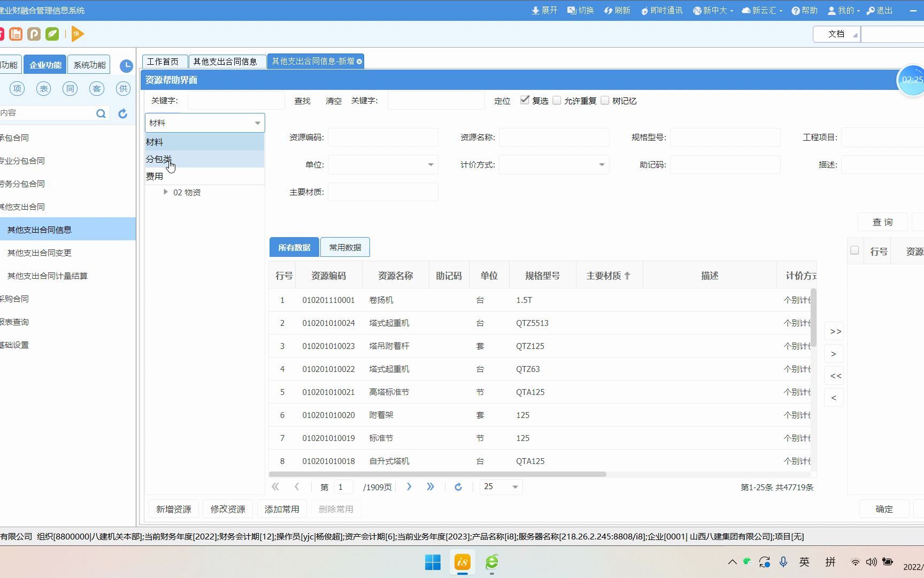This screenshot has height=578, width=924.
Task: Open the 新中大 dropdown menu
Action: pos(713,10)
